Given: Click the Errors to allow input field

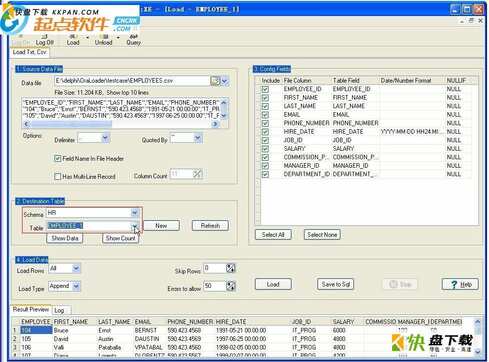Looking at the screenshot, I should tap(215, 286).
